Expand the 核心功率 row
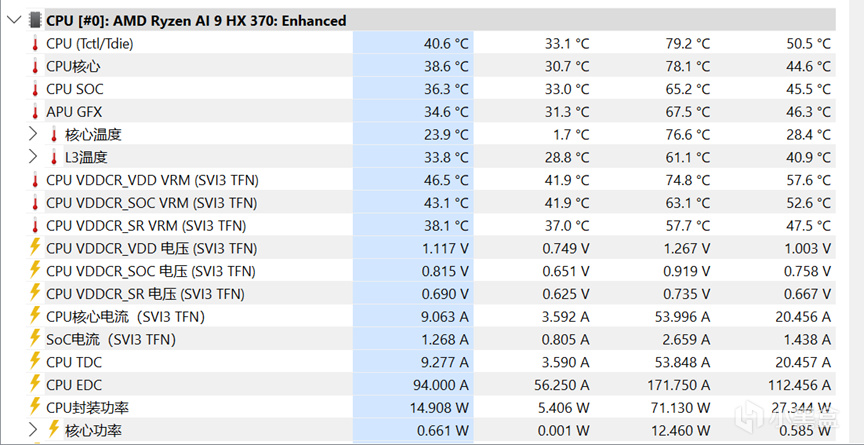Image resolution: width=864 pixels, height=445 pixels. [33, 430]
